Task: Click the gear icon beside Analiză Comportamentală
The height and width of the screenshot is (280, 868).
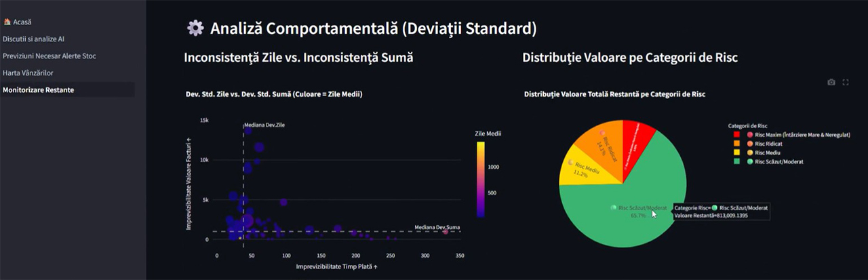Action: [195, 28]
